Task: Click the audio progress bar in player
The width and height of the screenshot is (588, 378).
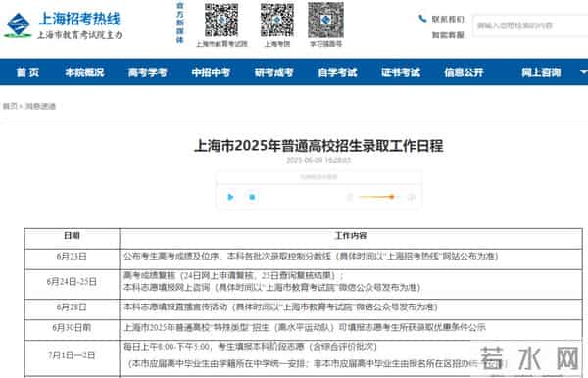Action: [318, 184]
